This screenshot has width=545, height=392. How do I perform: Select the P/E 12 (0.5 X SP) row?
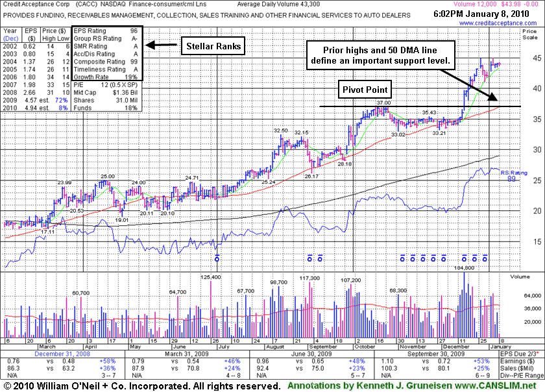pos(105,85)
